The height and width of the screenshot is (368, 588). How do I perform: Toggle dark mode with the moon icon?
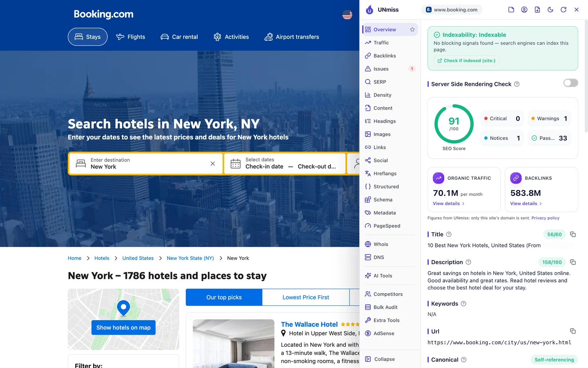[550, 10]
